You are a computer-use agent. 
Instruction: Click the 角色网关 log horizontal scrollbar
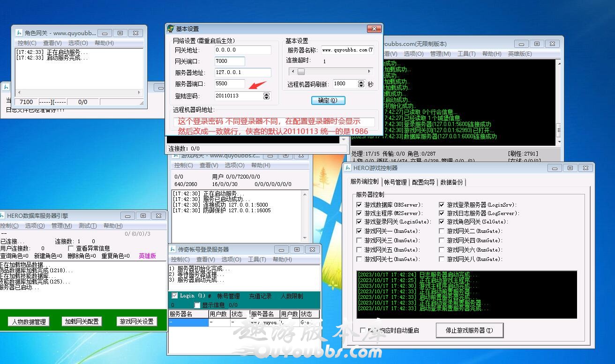click(x=79, y=92)
